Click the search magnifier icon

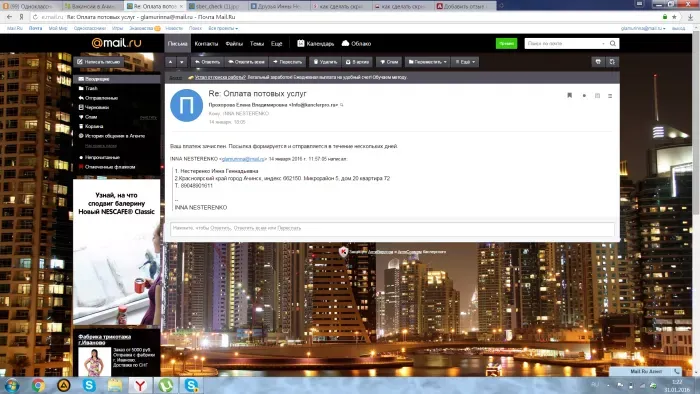613,43
